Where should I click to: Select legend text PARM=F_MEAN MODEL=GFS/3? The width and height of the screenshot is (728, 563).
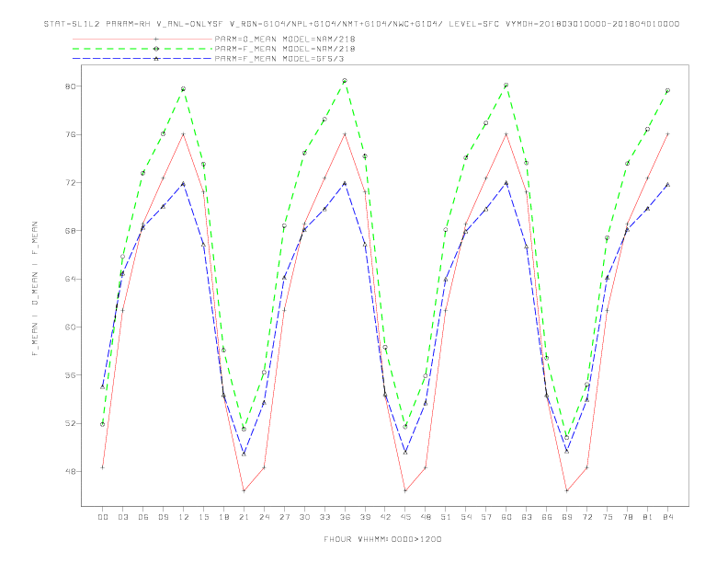tap(279, 59)
